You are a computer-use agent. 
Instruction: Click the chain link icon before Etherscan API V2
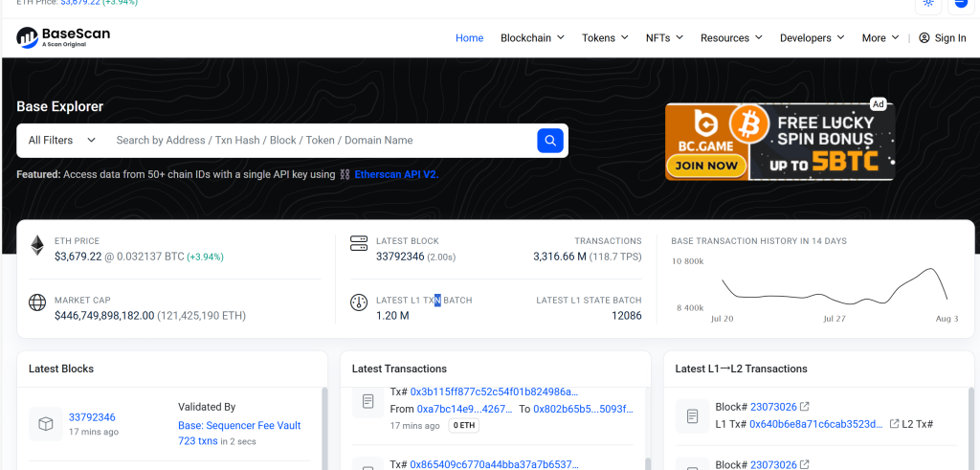(x=345, y=174)
